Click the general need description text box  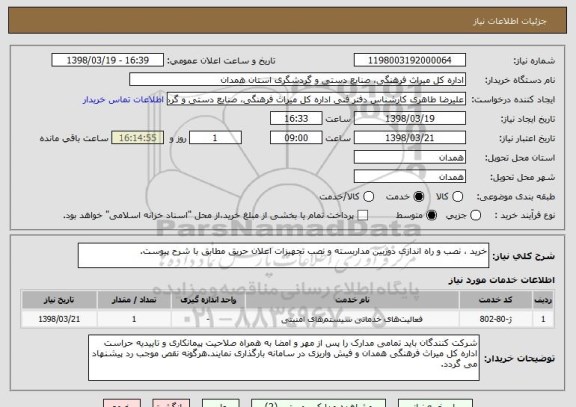tap(283, 255)
